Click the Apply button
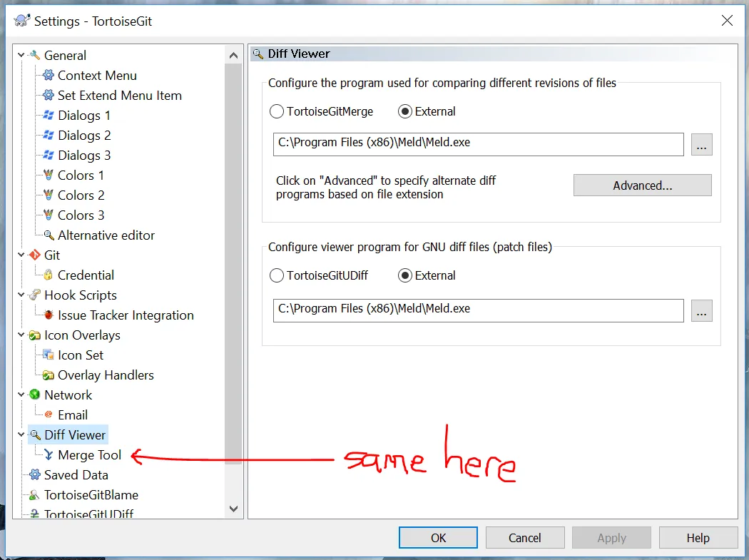The image size is (749, 560). point(611,538)
